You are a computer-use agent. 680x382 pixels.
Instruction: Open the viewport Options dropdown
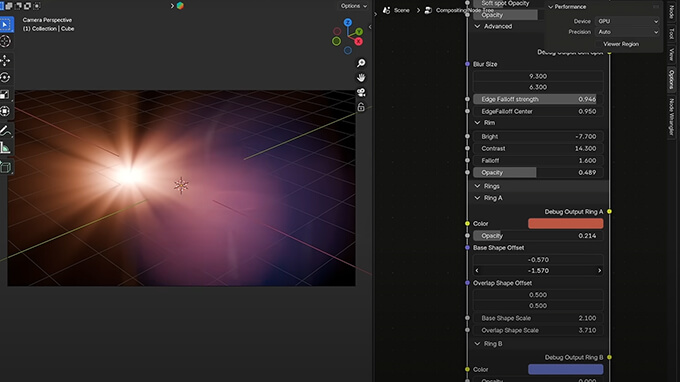click(354, 6)
